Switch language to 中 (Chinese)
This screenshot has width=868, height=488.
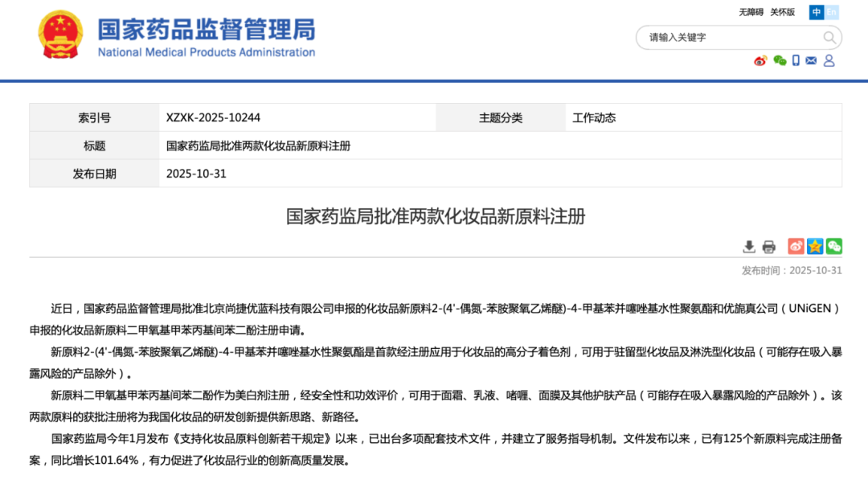click(817, 12)
